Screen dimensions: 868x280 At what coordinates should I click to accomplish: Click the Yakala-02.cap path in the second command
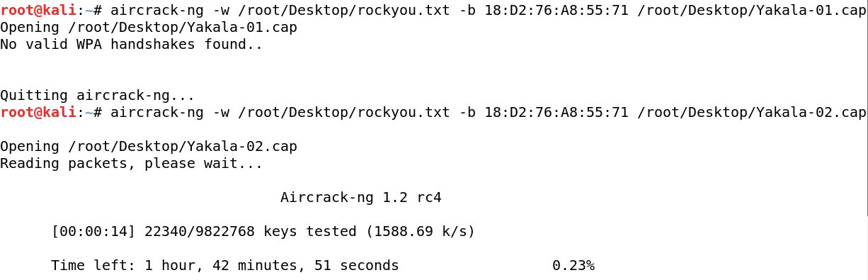pos(752,112)
